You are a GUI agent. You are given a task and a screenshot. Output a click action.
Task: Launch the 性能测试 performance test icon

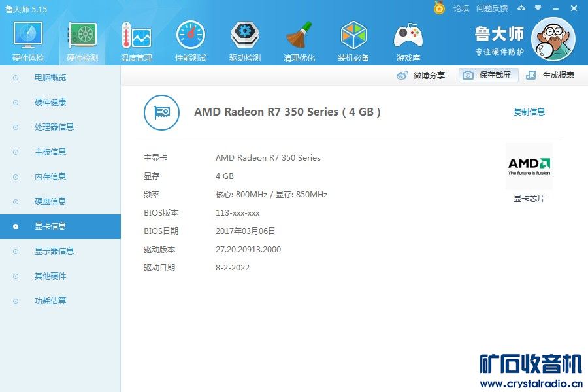(191, 35)
